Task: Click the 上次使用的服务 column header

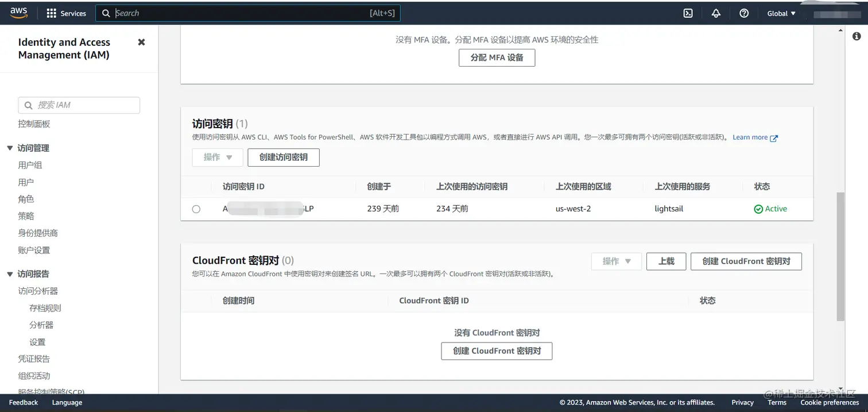Action: tap(683, 187)
